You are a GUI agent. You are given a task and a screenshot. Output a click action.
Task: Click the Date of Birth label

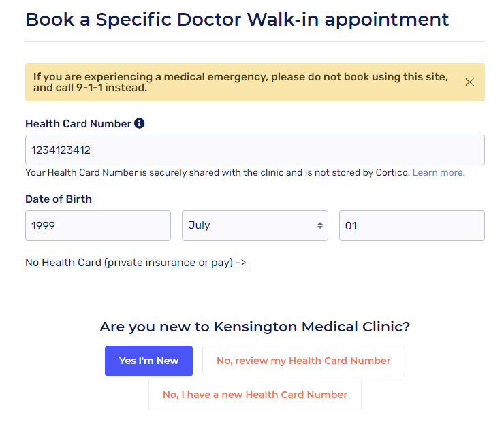tap(59, 199)
